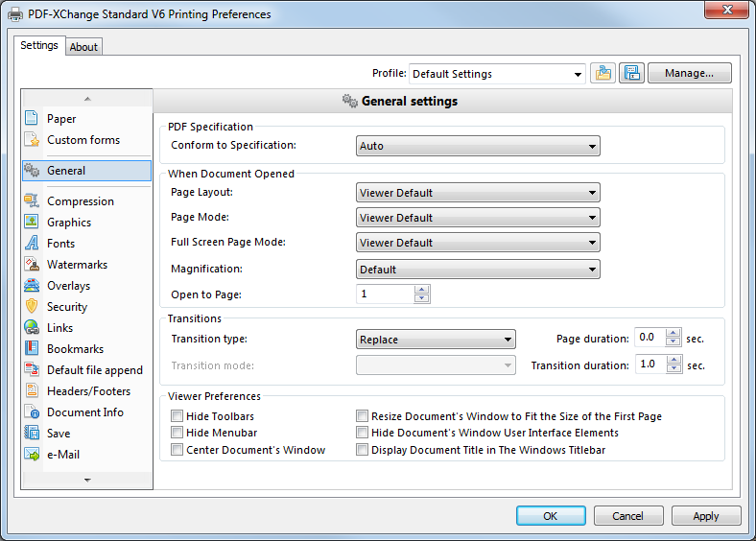
Task: Click the Open to Page input field
Action: coord(386,294)
